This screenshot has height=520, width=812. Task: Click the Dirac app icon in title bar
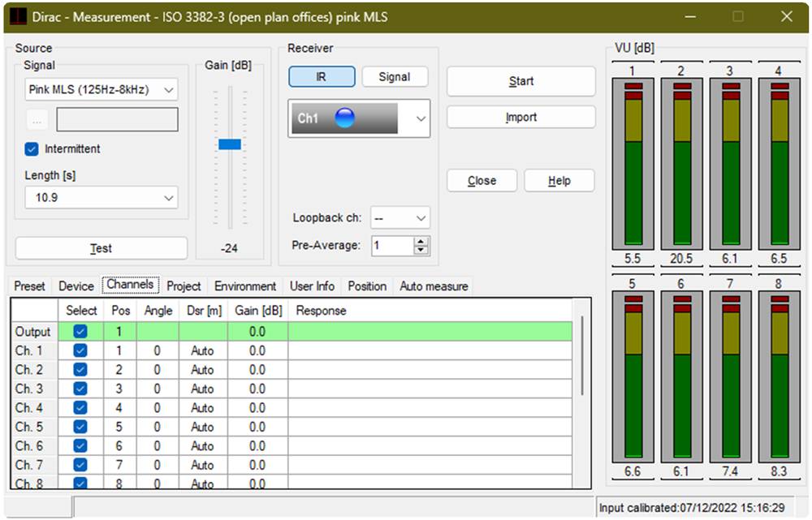(17, 16)
